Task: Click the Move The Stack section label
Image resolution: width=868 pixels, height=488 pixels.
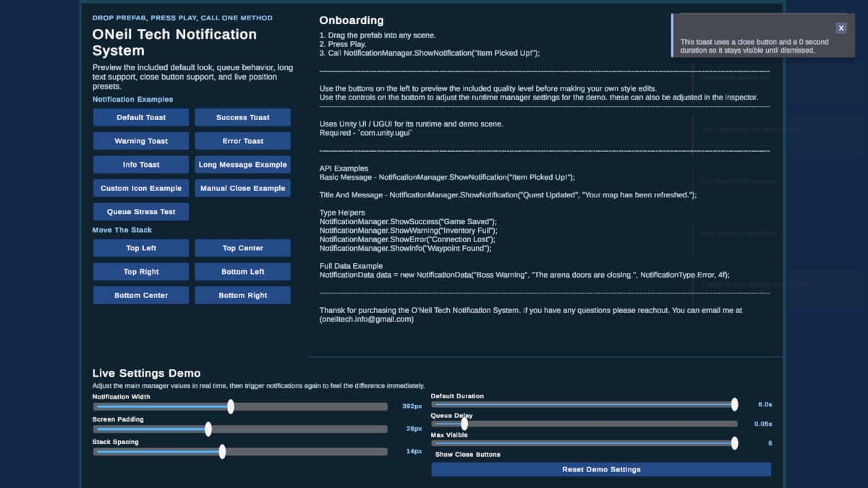Action: 122,230
